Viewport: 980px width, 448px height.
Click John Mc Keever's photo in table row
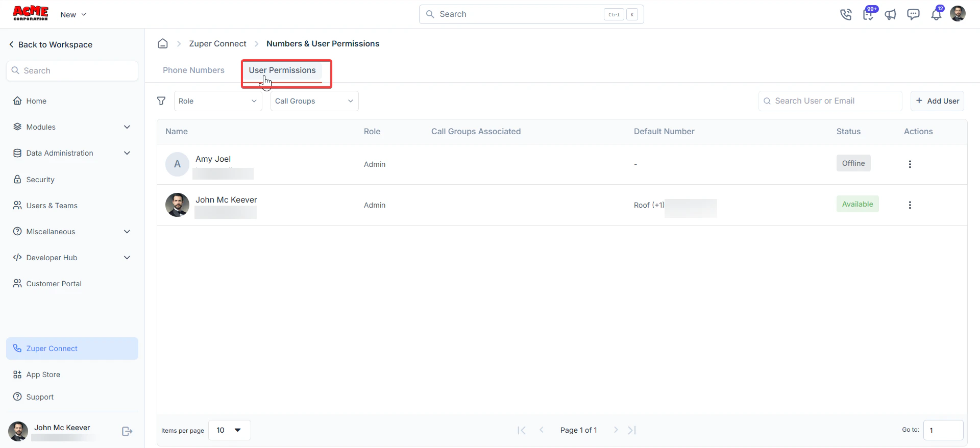point(177,205)
